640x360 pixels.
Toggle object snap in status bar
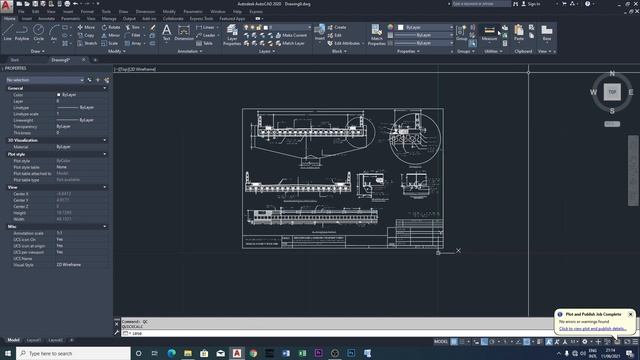point(527,342)
